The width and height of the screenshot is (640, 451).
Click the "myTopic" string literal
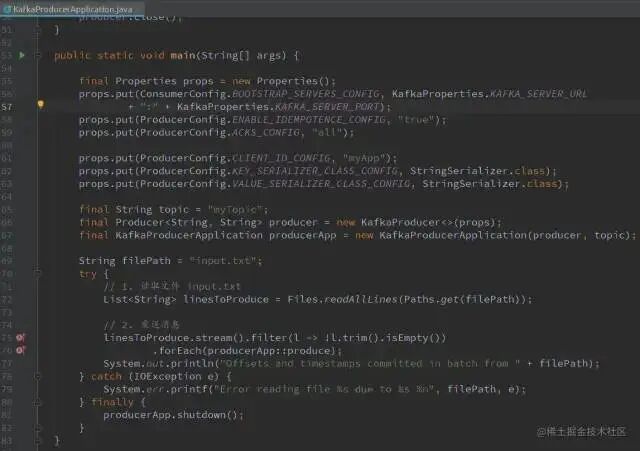pyautogui.click(x=235, y=209)
